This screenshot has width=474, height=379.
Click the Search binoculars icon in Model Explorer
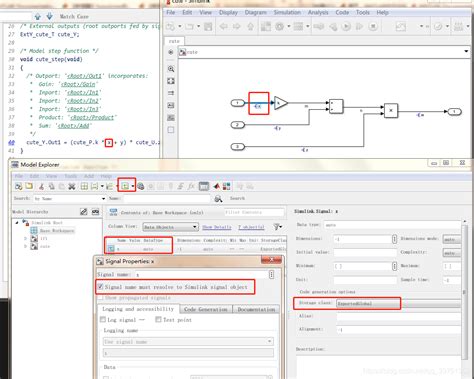tap(218, 199)
